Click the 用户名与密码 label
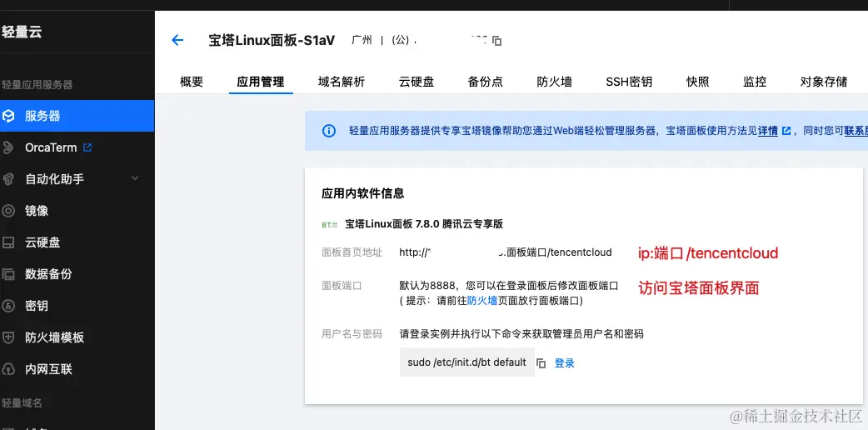868x430 pixels. [x=352, y=334]
